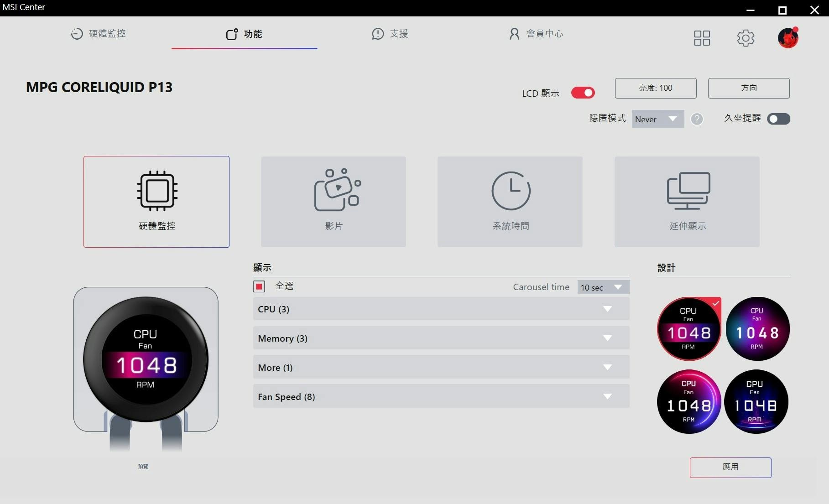This screenshot has height=504, width=829.
Task: Switch to the 硬體監控 top tab
Action: coord(99,34)
